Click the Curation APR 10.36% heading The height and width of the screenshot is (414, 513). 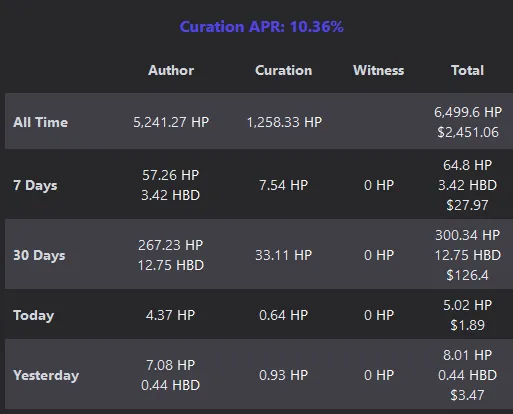(262, 27)
